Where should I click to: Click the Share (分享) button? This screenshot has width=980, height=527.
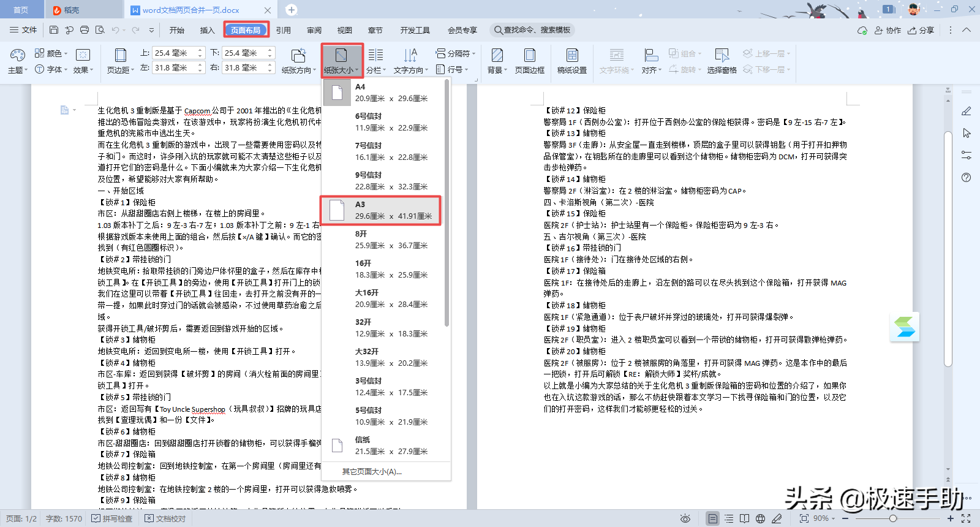coord(921,30)
